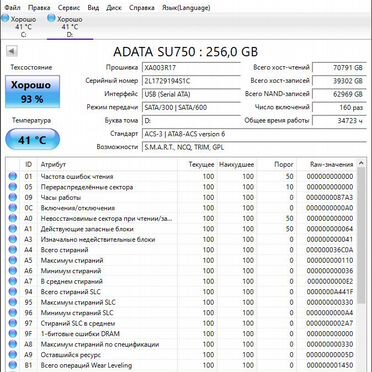
Task: Click status icon for В среднем стираний
Action: pos(13,281)
